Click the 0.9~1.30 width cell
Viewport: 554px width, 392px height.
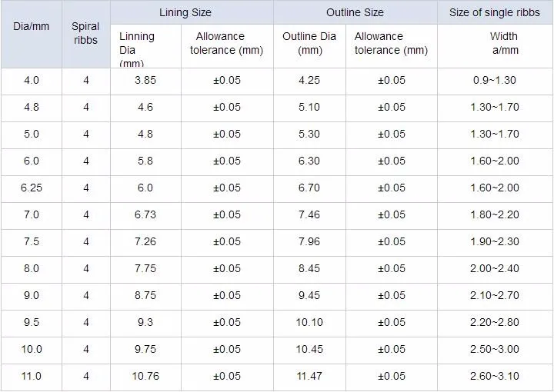[495, 81]
